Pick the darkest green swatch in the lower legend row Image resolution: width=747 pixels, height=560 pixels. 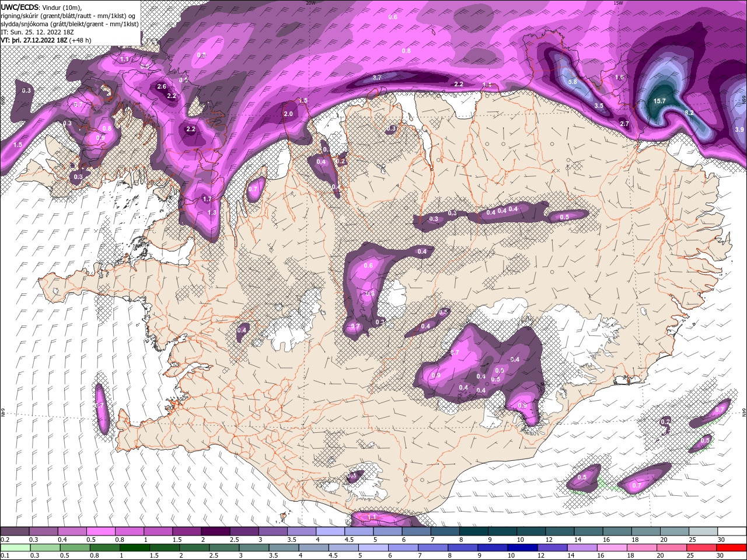click(x=135, y=547)
